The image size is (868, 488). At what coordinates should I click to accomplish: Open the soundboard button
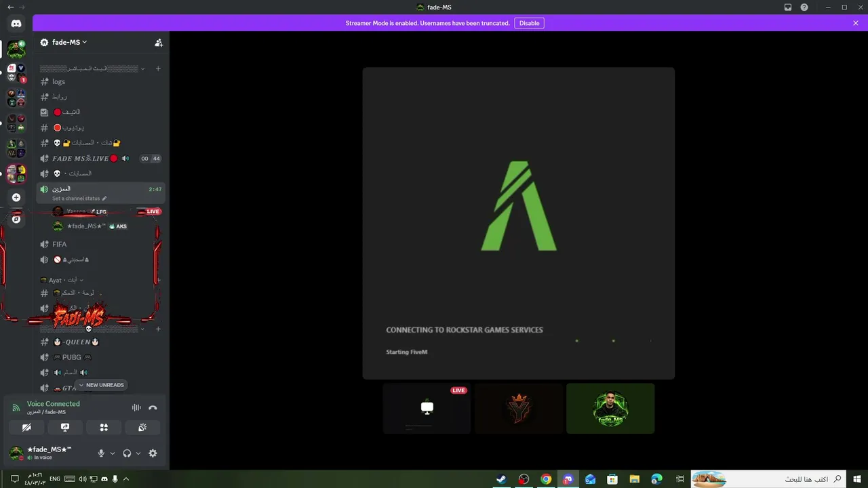pyautogui.click(x=142, y=427)
